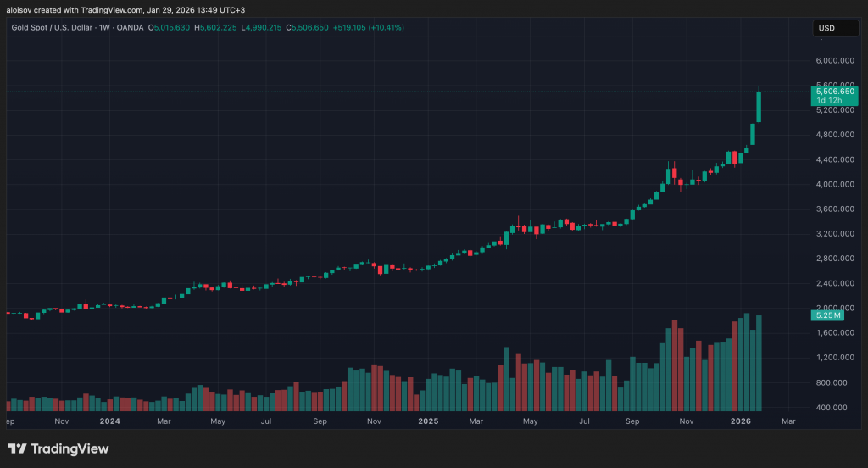Click the Gold Spot / U.S. Dollar symbol title
Viewport: 868px width, 468px height.
pos(77,28)
